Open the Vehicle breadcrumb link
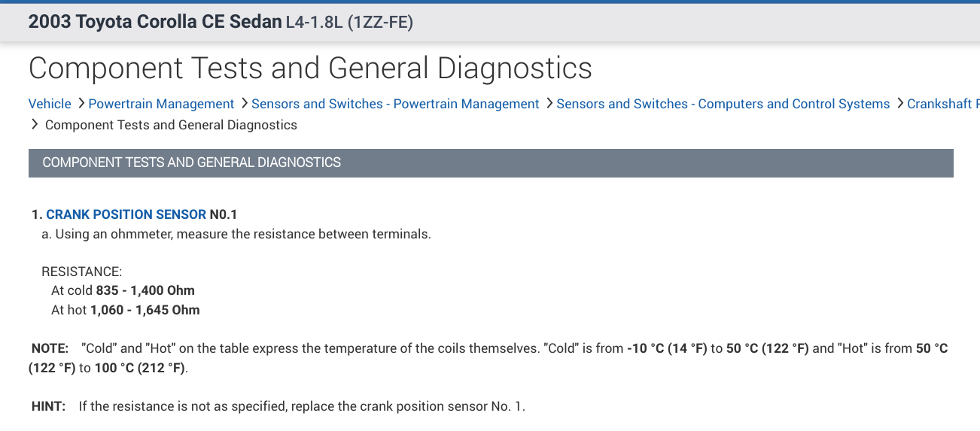This screenshot has height=431, width=980. click(x=50, y=104)
